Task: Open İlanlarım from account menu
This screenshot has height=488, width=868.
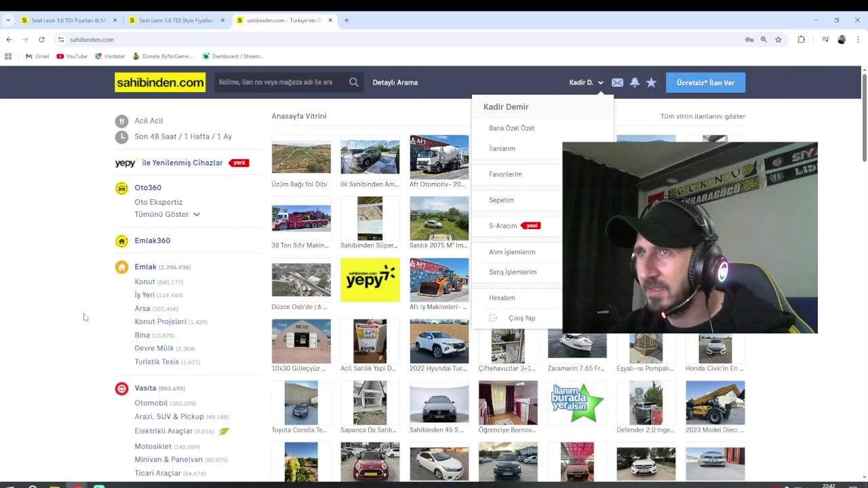Action: [502, 148]
